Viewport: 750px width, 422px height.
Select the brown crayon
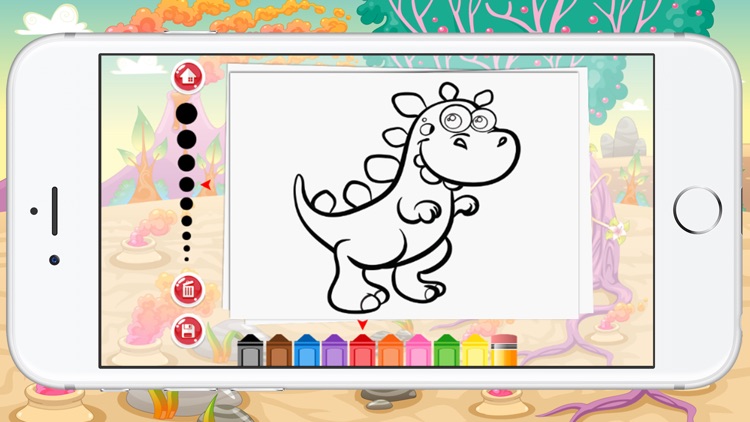click(279, 350)
